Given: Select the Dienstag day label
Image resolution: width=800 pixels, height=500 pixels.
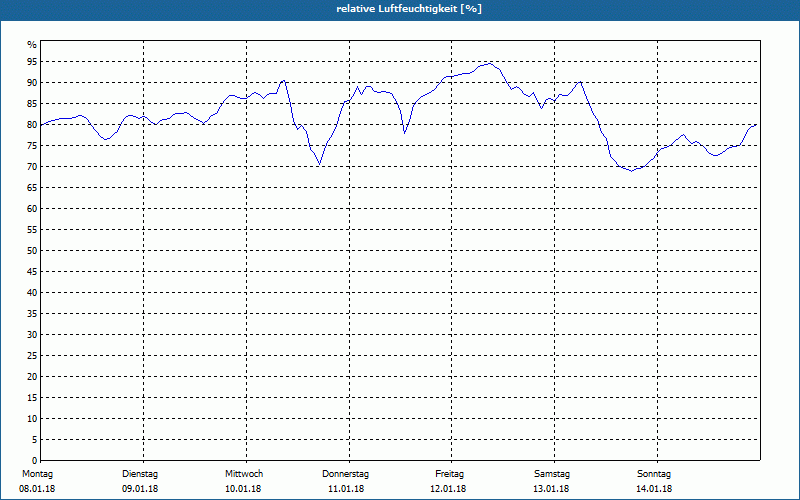Looking at the screenshot, I should click(x=140, y=474).
